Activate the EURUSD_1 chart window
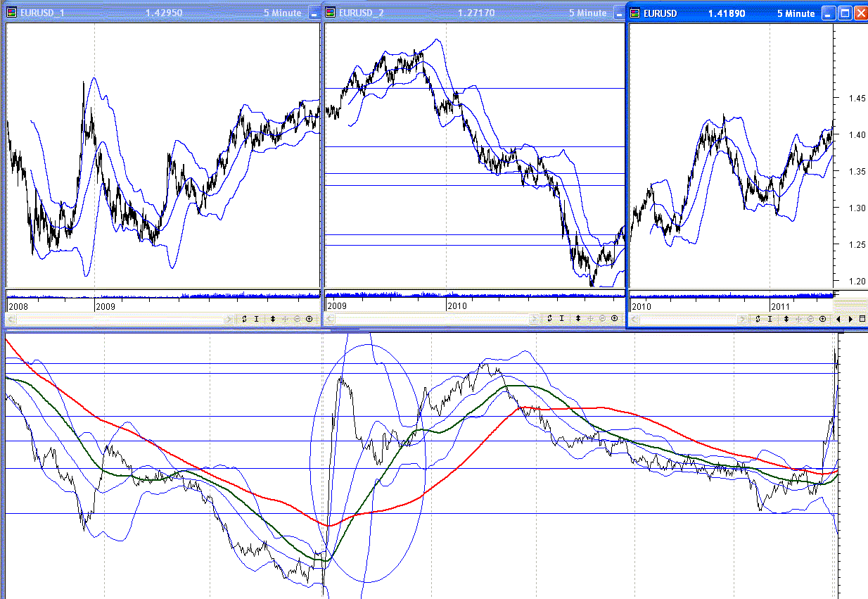Image resolution: width=868 pixels, height=599 pixels. click(x=141, y=13)
